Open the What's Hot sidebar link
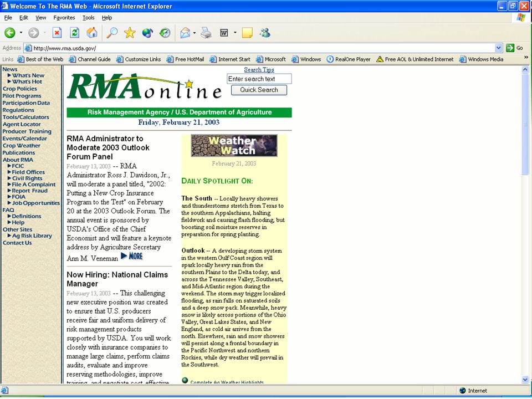This screenshot has height=399, width=532. click(27, 81)
